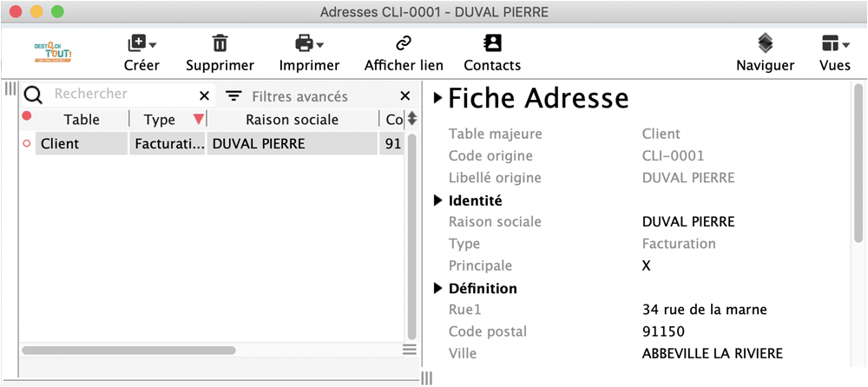The image size is (868, 387).
Task: Select DUVAL PIERRE cell in the list
Action: coord(293,144)
